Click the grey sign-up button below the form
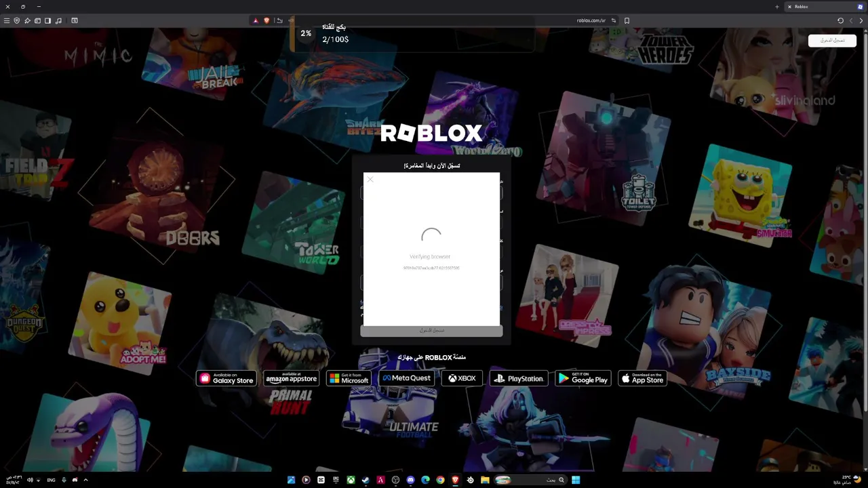Image resolution: width=868 pixels, height=488 pixels. click(431, 331)
